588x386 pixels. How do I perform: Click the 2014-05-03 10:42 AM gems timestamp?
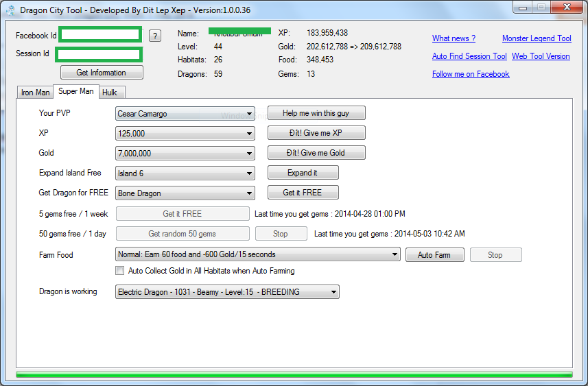point(430,234)
